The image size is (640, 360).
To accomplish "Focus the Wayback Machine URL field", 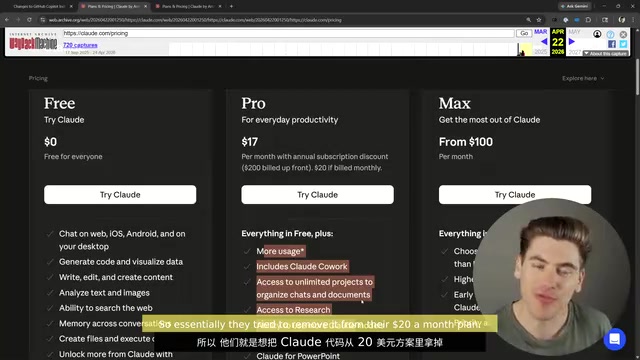I will pyautogui.click(x=288, y=33).
